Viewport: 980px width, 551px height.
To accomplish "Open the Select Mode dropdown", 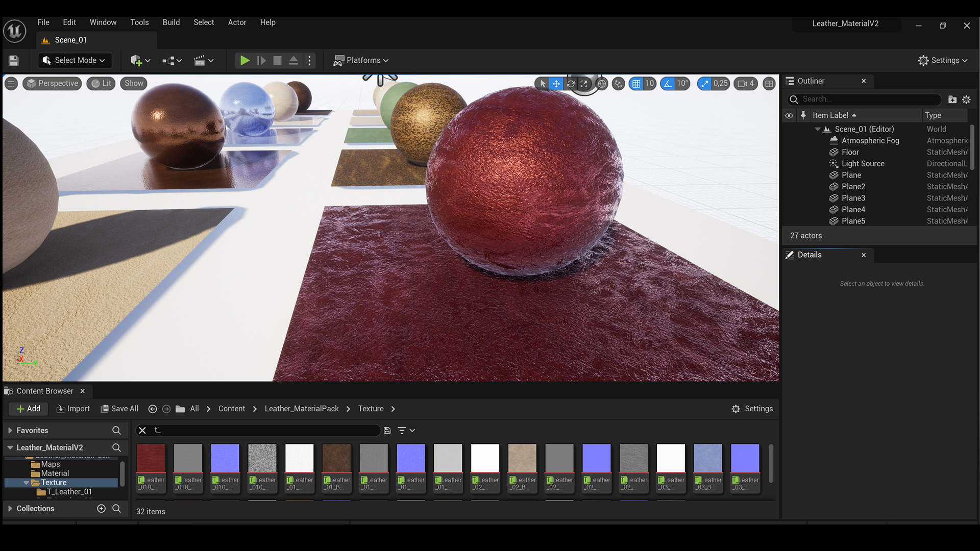I will tap(75, 61).
